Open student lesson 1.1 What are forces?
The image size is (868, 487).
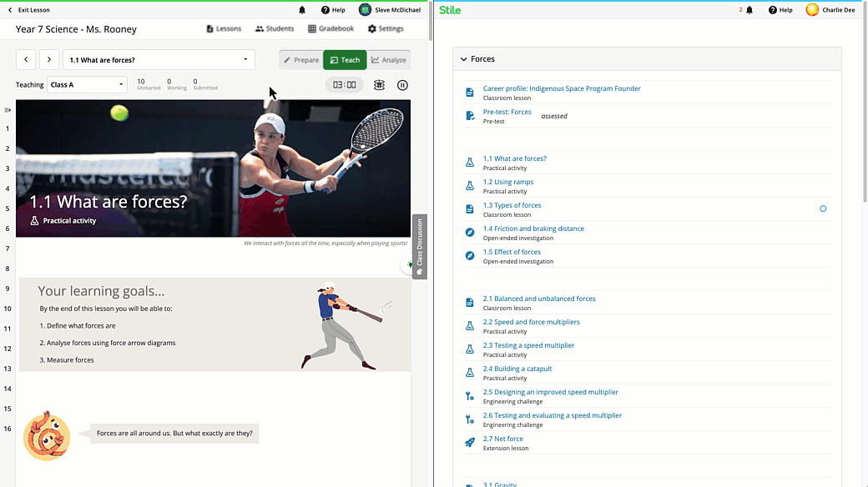[x=514, y=158]
